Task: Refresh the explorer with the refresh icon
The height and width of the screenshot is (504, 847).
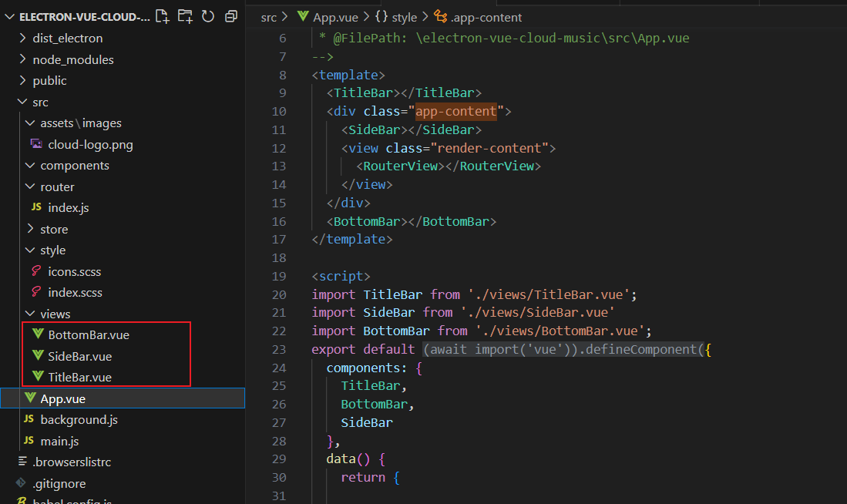Action: pyautogui.click(x=208, y=16)
